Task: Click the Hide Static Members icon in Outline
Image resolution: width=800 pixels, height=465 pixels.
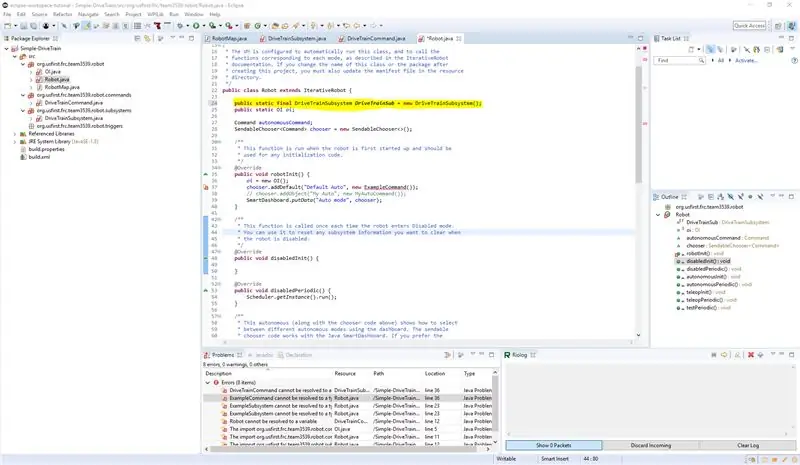Action: [x=740, y=197]
